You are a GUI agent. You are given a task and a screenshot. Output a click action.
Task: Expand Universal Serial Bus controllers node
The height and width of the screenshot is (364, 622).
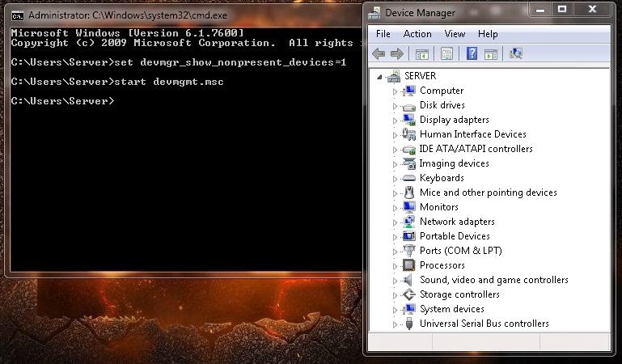point(395,324)
